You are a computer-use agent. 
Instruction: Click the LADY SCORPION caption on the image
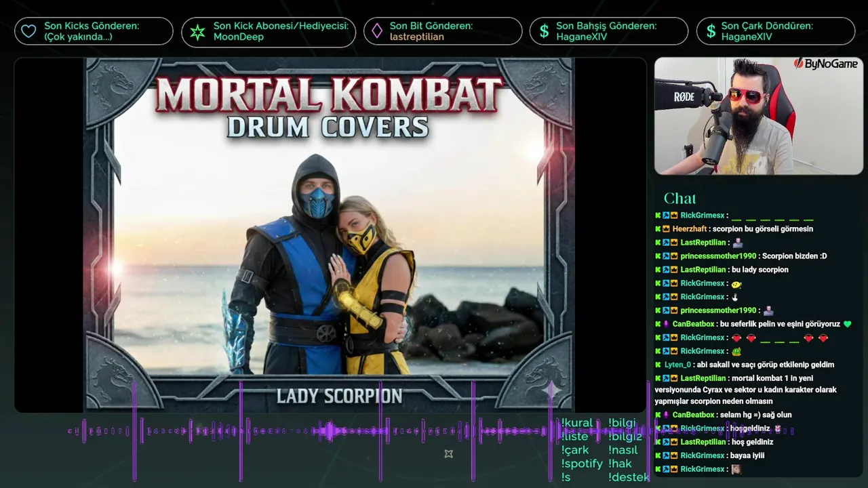339,396
